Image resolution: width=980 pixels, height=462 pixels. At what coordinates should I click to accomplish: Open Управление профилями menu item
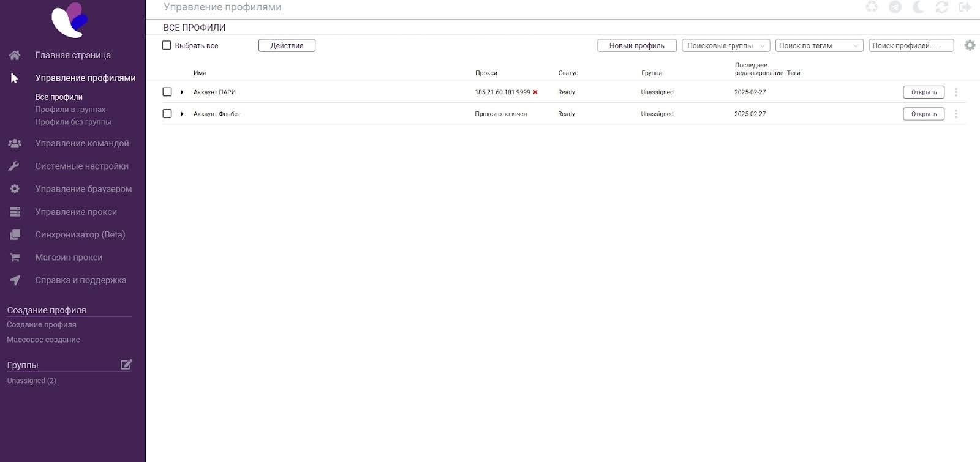pos(85,78)
